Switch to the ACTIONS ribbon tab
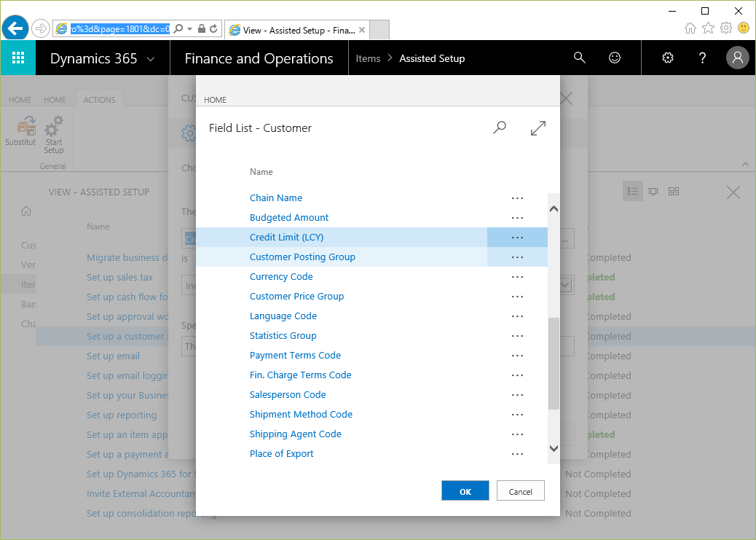 (x=99, y=100)
